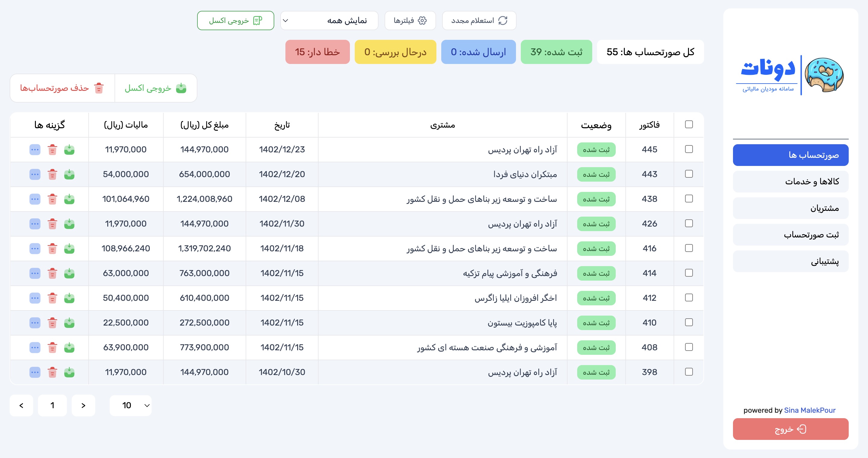Open three-dots menu for invoice 398
868x458 pixels.
pyautogui.click(x=35, y=372)
